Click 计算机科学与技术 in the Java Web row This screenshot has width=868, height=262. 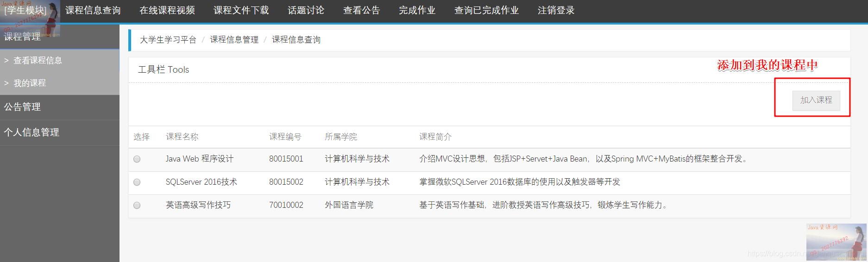pos(357,159)
